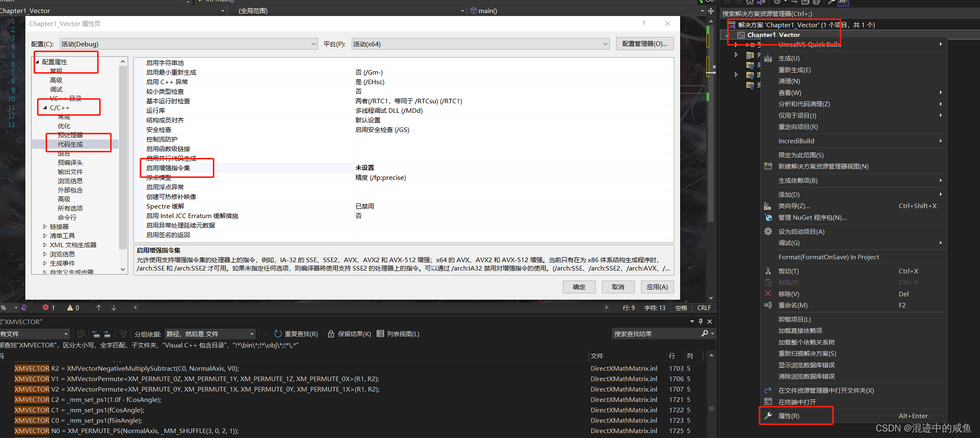This screenshot has width=980, height=438.
Task: Click 保留结果(K) toggle button
Action: [350, 334]
